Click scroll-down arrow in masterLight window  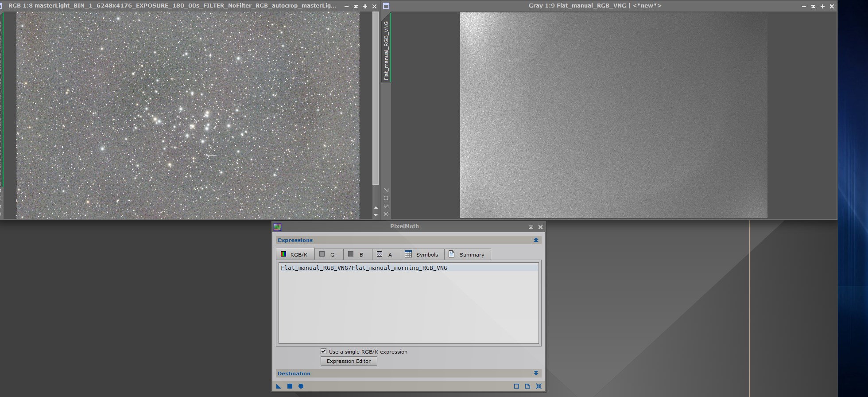click(376, 215)
